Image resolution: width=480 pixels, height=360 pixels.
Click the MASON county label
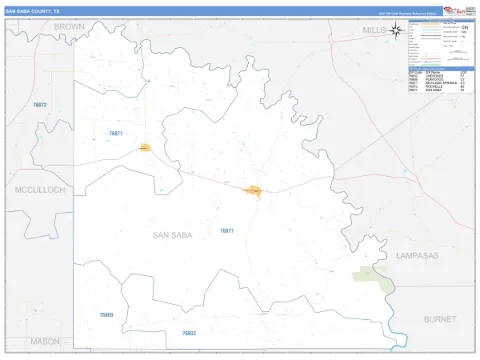(x=45, y=341)
